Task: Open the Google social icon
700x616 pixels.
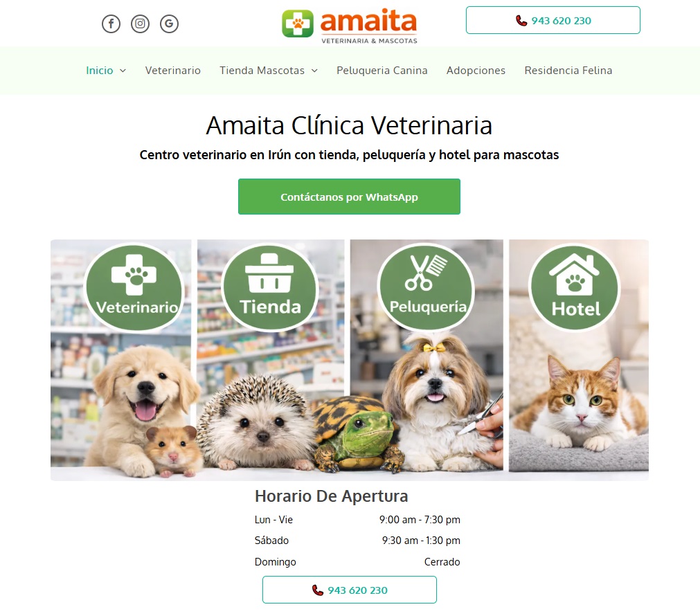Action: [169, 24]
